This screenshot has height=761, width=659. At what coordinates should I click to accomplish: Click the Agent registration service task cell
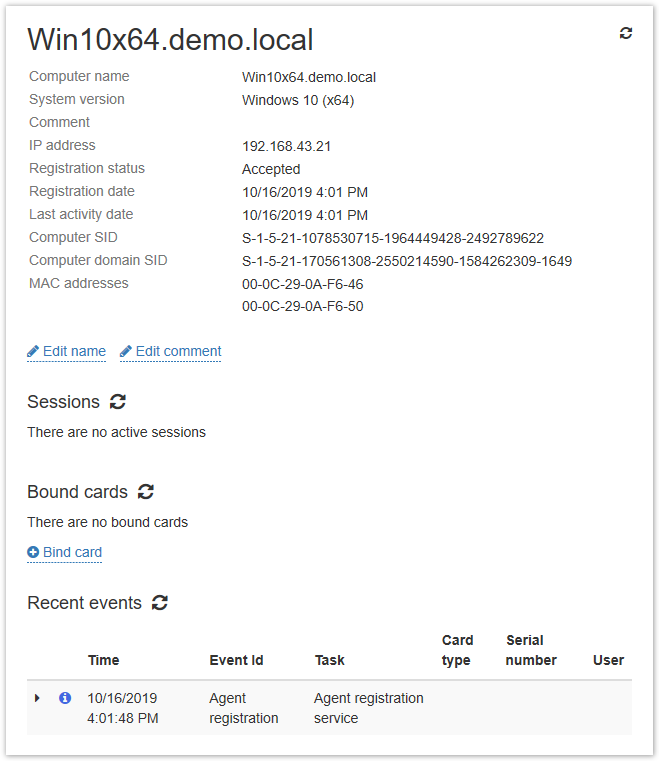368,708
